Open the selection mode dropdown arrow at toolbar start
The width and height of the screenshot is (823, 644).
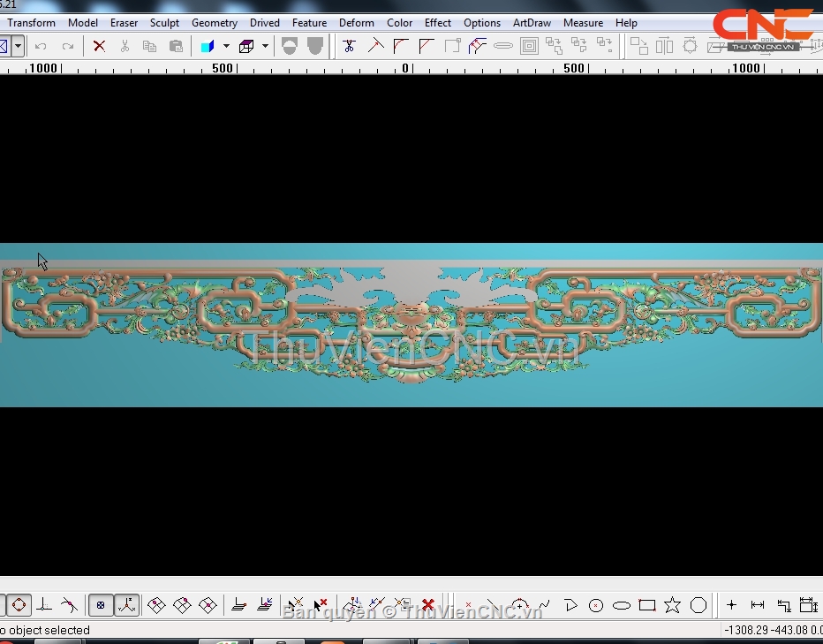click(18, 46)
